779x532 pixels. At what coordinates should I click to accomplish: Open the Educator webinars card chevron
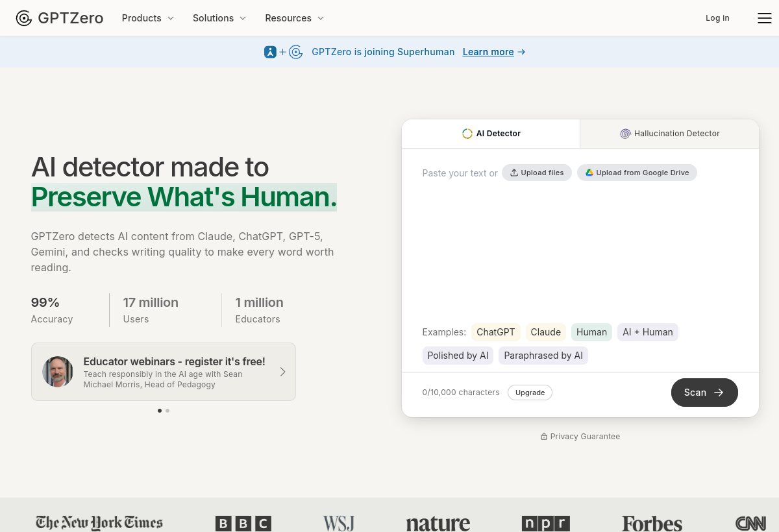pyautogui.click(x=282, y=372)
